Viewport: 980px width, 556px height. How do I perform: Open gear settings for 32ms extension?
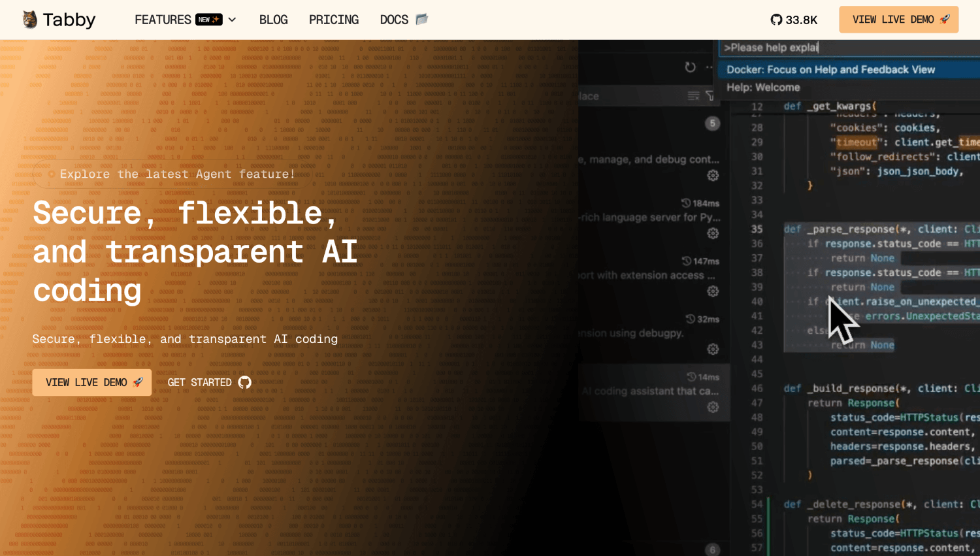[713, 349]
